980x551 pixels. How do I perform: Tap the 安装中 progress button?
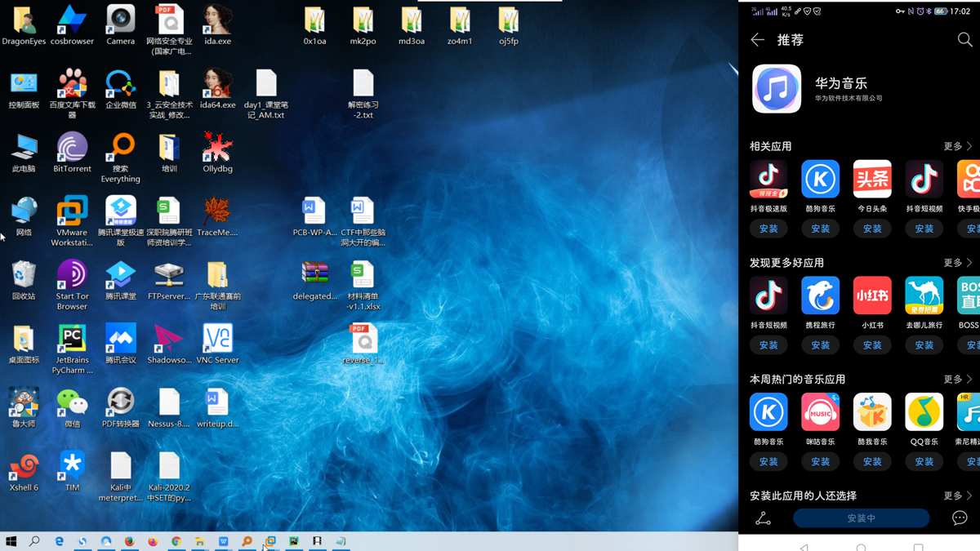tap(862, 518)
